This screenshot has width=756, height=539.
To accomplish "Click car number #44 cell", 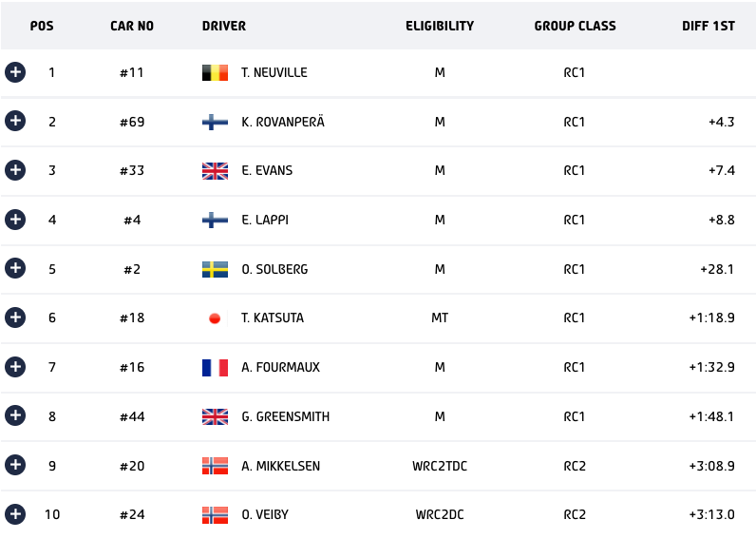I will point(132,416).
